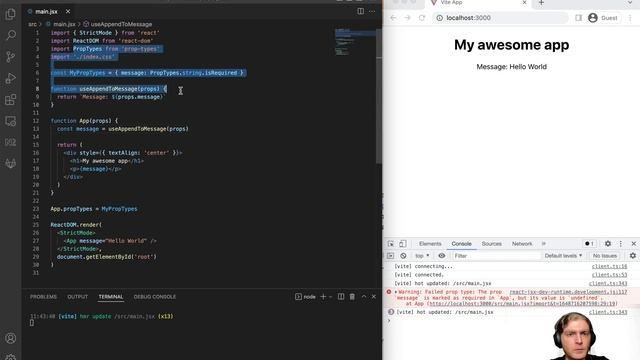Toggle the device toolbar in DevTools
Viewport: 640px width, 360px height.
click(403, 244)
